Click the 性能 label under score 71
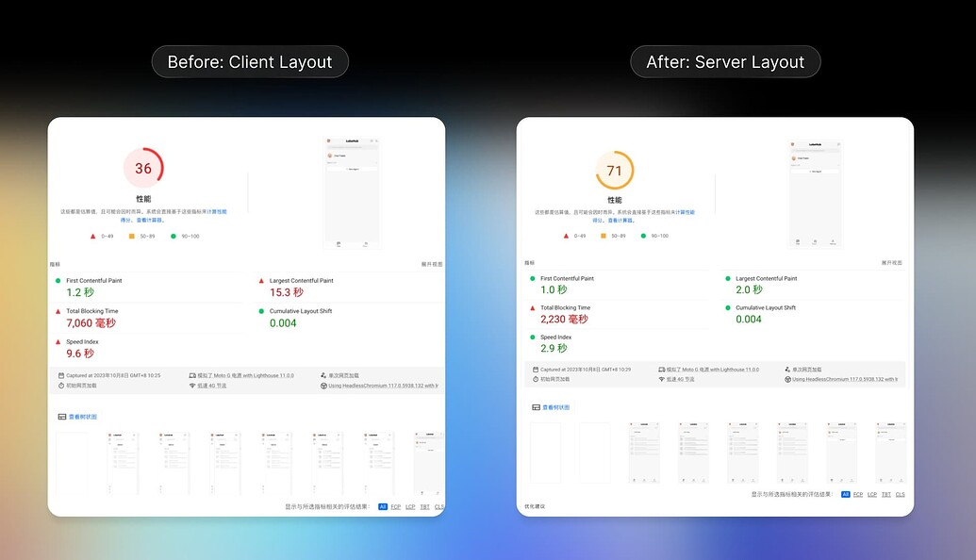This screenshot has height=560, width=976. (x=614, y=201)
